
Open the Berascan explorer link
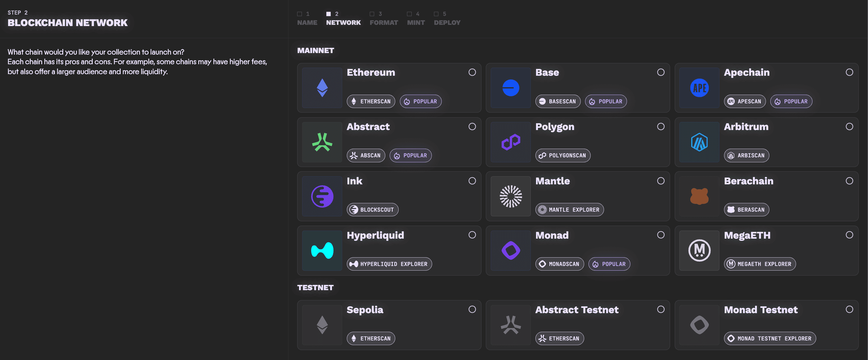[746, 210]
